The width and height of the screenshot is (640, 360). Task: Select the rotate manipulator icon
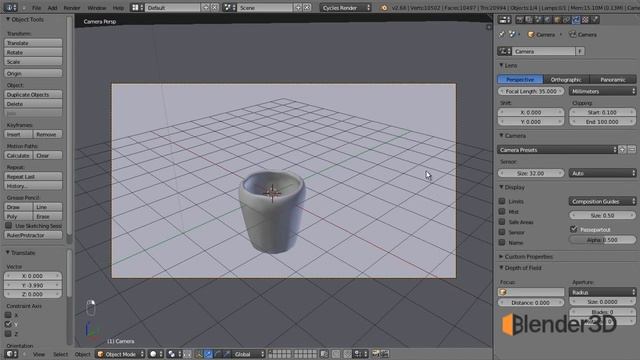pyautogui.click(x=218, y=354)
